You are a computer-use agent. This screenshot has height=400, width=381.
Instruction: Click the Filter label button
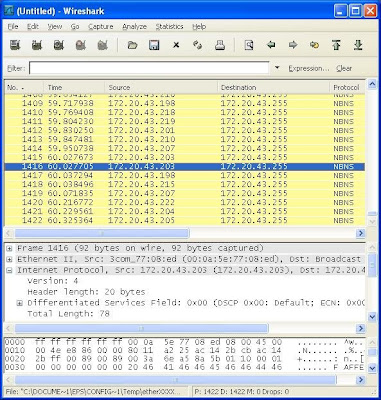(16, 68)
